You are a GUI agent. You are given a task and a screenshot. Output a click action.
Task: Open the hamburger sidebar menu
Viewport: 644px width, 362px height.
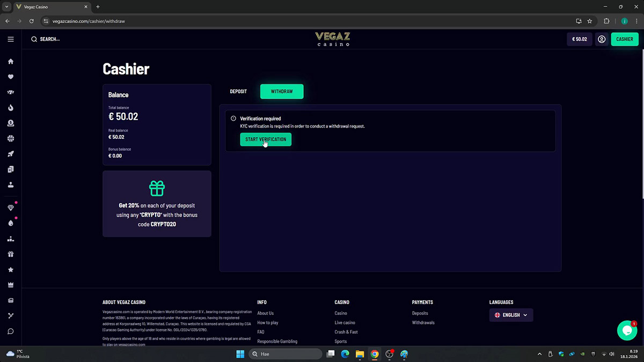pos(11,39)
